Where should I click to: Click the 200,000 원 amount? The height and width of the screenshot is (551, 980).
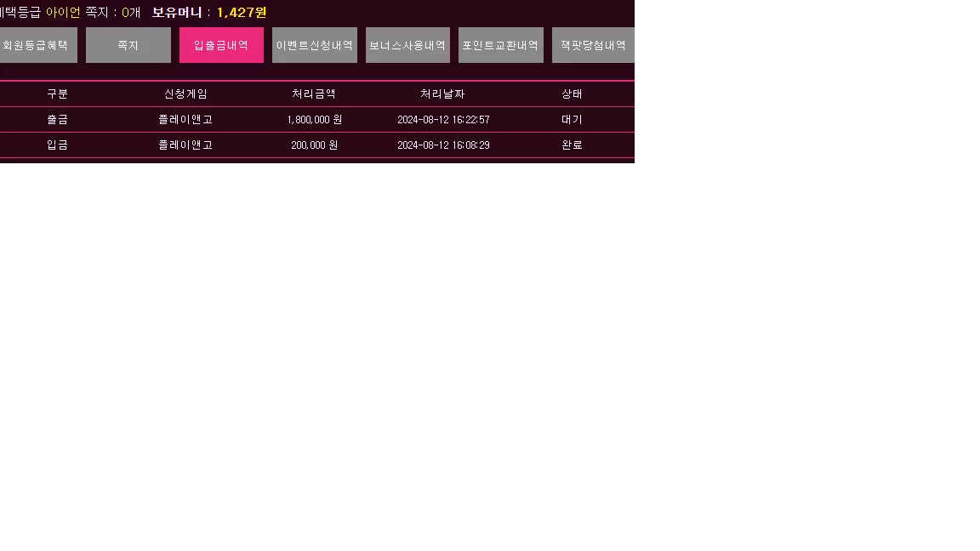click(x=315, y=145)
